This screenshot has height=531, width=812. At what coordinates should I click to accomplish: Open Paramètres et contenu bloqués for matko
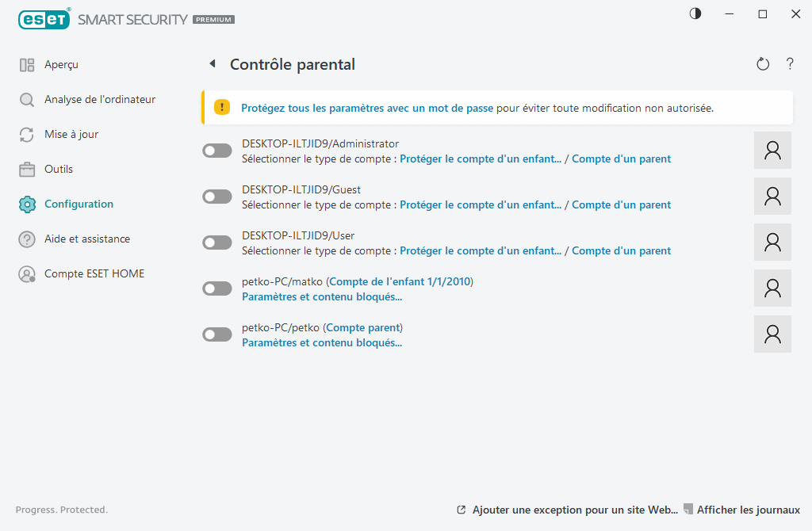(x=321, y=297)
